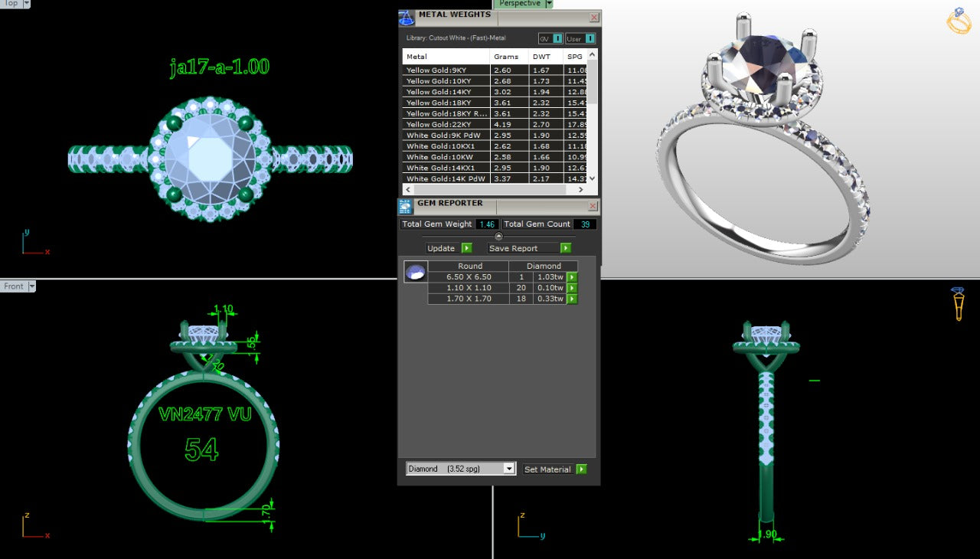Select the Perspective viewport tab
The width and height of the screenshot is (980, 559).
coord(519,4)
